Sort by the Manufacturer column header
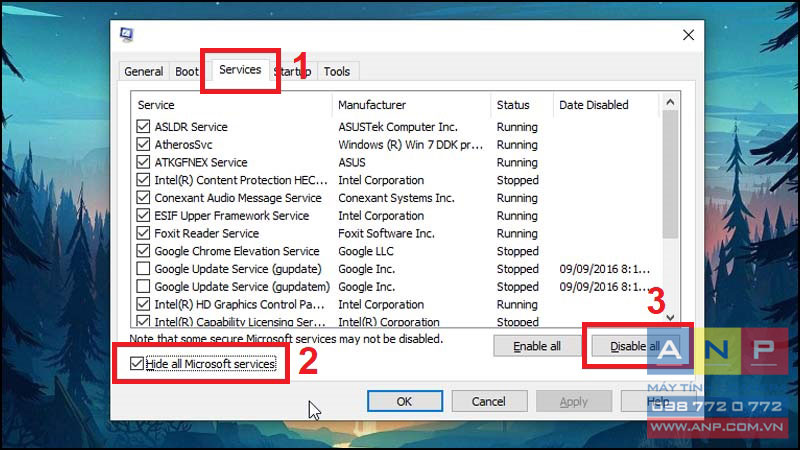 pyautogui.click(x=411, y=105)
